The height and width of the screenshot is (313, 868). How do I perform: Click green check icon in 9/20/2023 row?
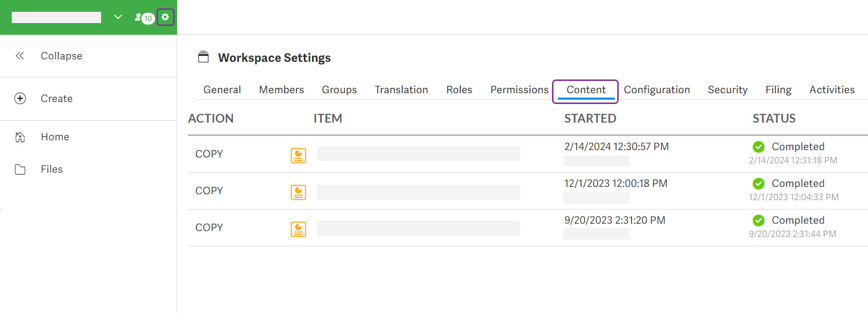(759, 220)
